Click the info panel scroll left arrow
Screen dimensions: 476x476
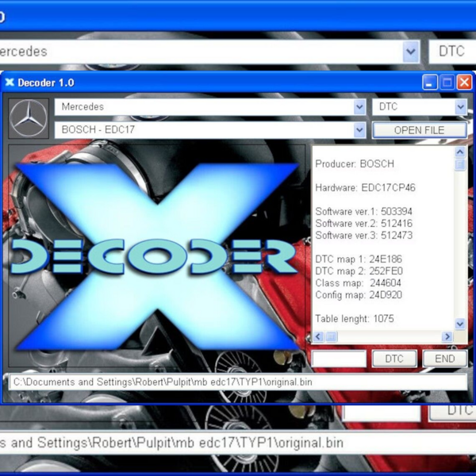click(318, 336)
